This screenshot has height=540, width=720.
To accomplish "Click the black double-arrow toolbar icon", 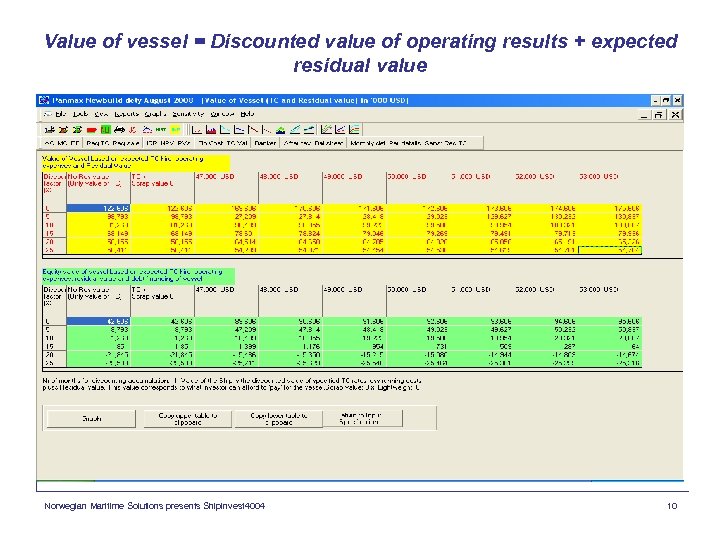I will (x=119, y=129).
